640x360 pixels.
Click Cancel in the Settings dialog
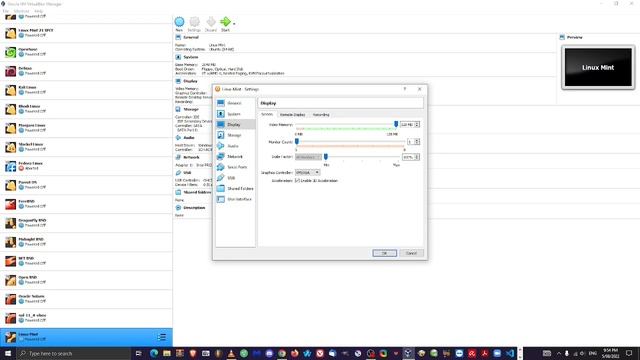pyautogui.click(x=411, y=253)
